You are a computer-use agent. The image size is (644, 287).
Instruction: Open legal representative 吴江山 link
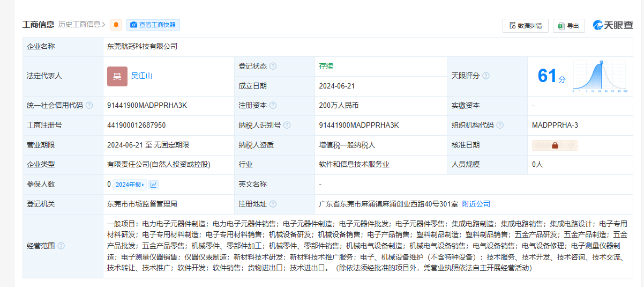[x=142, y=76]
